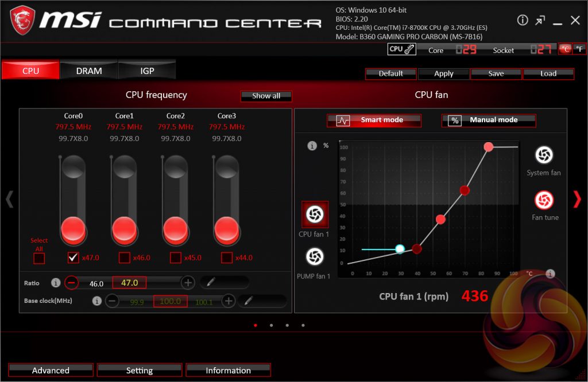The height and width of the screenshot is (382, 588).
Task: Open the DRAM tab
Action: click(x=89, y=71)
